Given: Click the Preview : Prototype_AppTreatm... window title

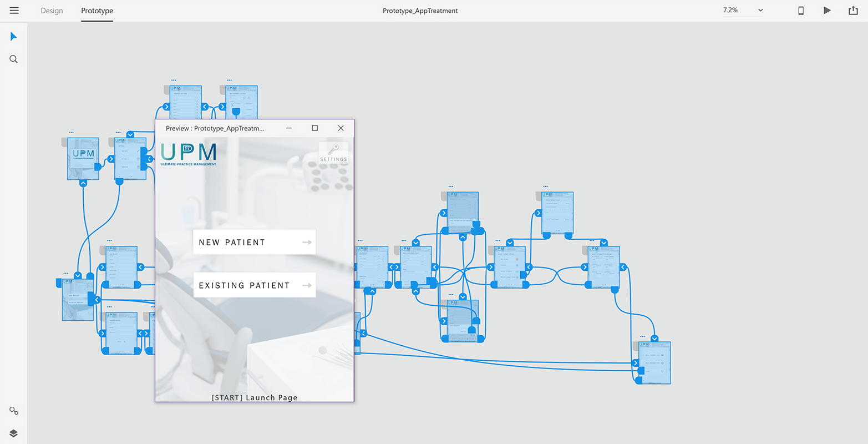Looking at the screenshot, I should pos(215,128).
